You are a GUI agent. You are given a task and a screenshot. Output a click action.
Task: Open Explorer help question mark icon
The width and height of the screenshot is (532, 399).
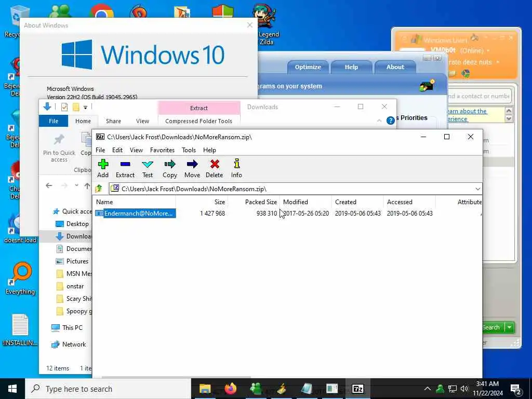[x=391, y=121]
